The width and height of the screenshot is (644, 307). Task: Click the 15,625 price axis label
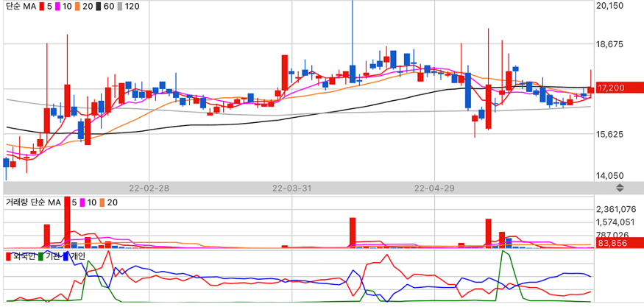[612, 135]
